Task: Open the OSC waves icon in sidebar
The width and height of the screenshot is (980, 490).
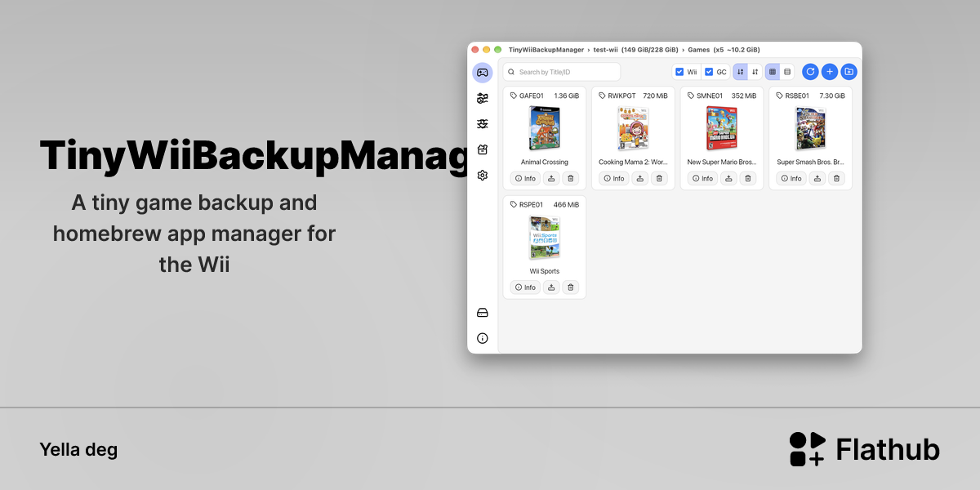Action: click(x=483, y=124)
